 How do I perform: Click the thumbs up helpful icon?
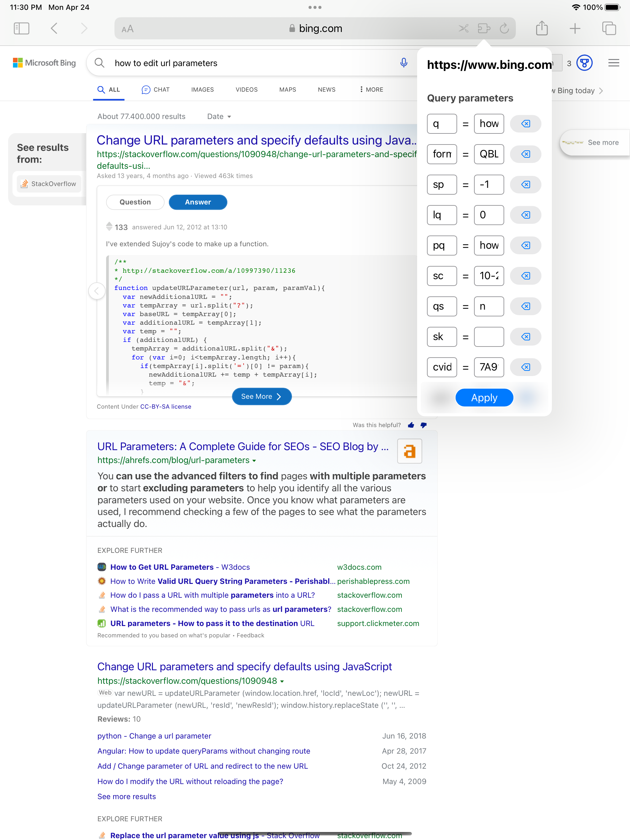pos(411,425)
